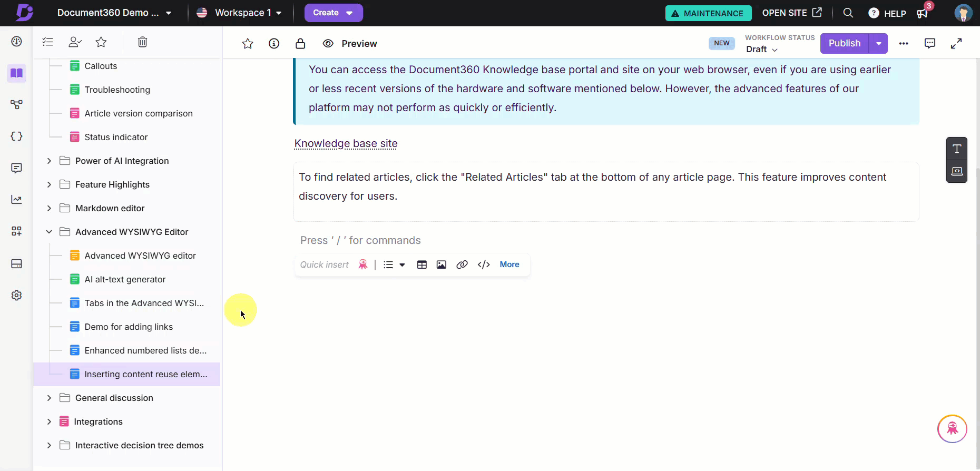Open the AI alt-text generator article
This screenshot has height=471, width=980.
tap(126, 279)
